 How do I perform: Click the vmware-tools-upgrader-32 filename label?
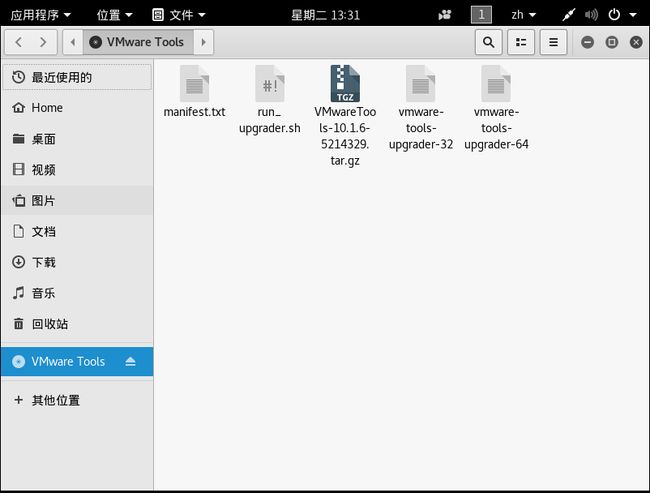[x=421, y=128]
